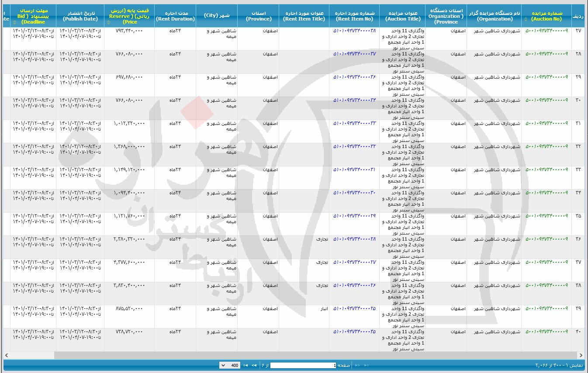Open auction number link in row ۲۷
The width and height of the screenshot is (588, 373).
point(546,31)
